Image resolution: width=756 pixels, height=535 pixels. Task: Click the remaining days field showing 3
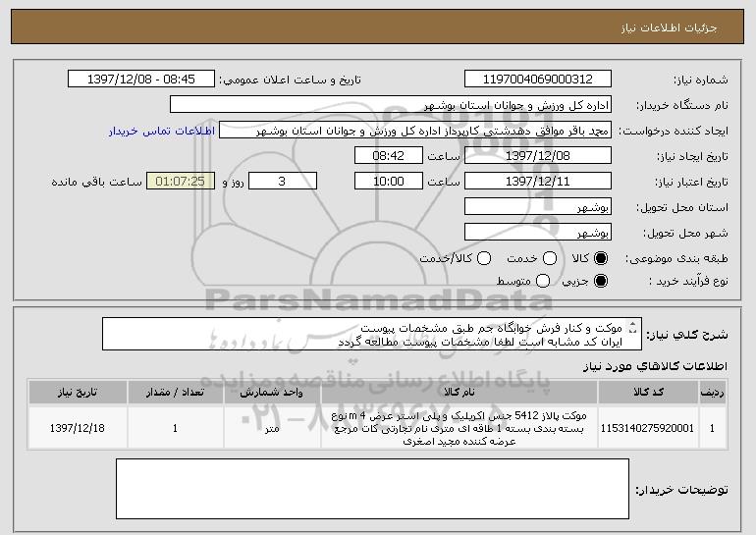[x=283, y=182]
